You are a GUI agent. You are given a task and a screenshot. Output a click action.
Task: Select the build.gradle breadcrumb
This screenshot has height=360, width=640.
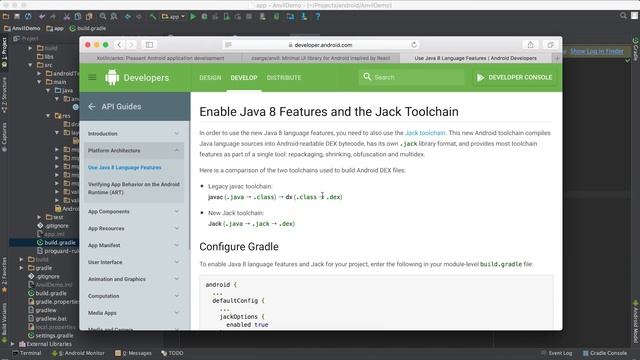88,29
